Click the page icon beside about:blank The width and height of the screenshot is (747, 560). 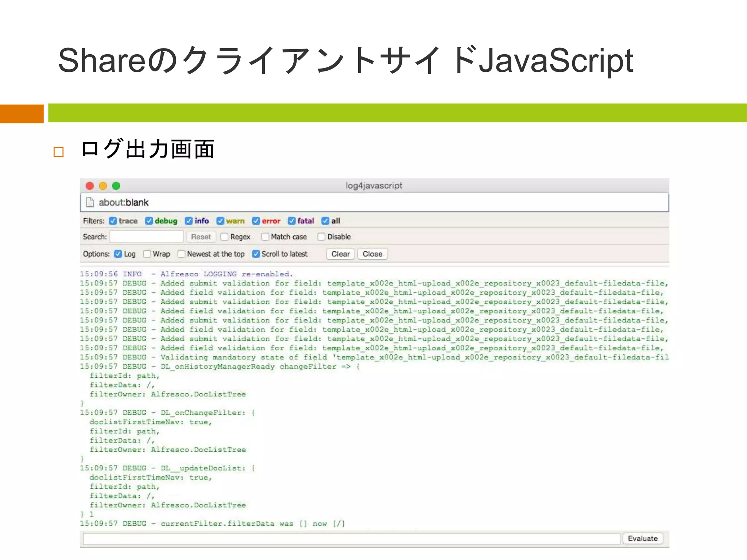click(x=90, y=202)
